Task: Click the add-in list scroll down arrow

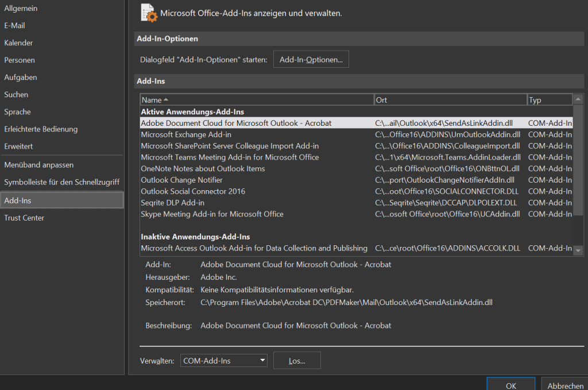Action: (x=578, y=250)
